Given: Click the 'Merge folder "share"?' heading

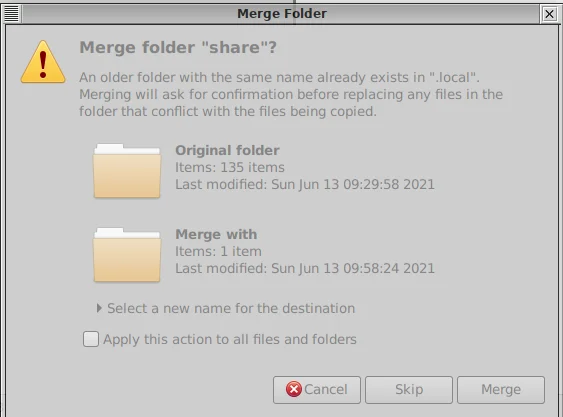Looking at the screenshot, I should pos(178,47).
